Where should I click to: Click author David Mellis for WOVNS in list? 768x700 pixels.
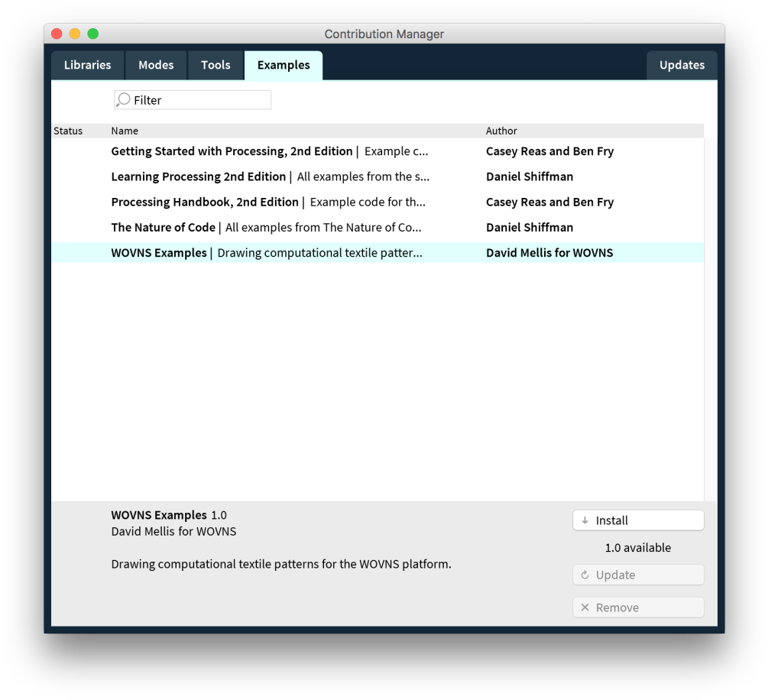coord(549,253)
